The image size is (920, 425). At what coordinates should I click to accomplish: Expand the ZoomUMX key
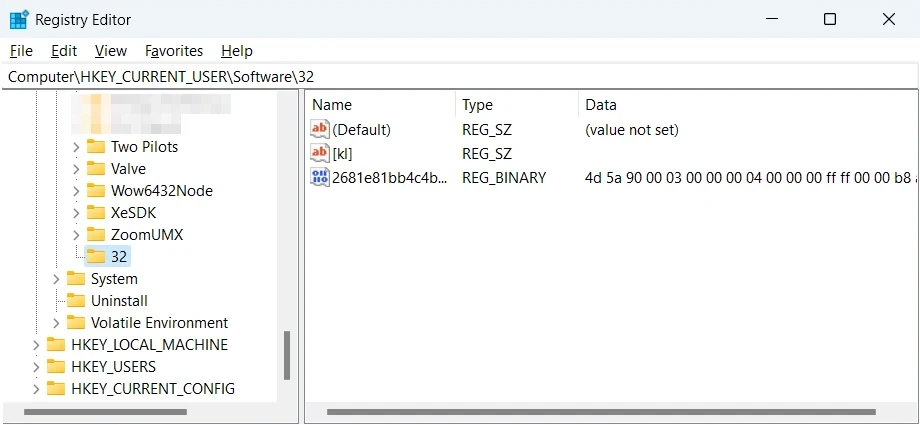76,235
